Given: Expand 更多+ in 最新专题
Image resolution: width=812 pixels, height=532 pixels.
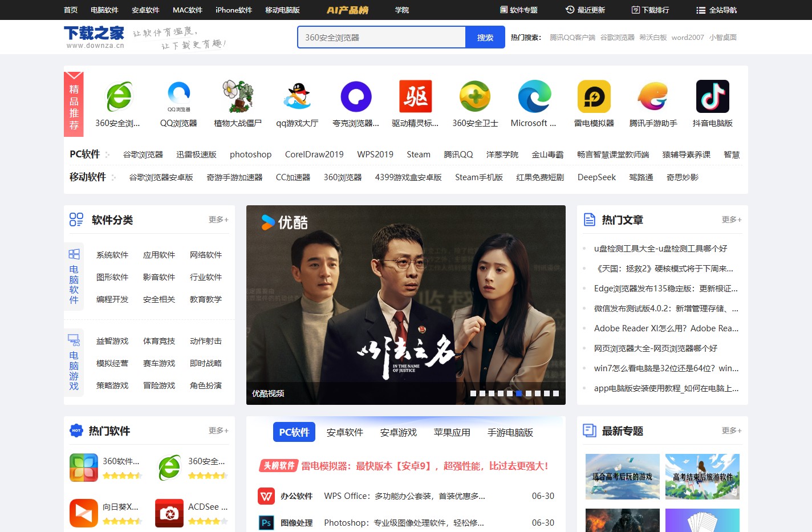Looking at the screenshot, I should coord(732,431).
